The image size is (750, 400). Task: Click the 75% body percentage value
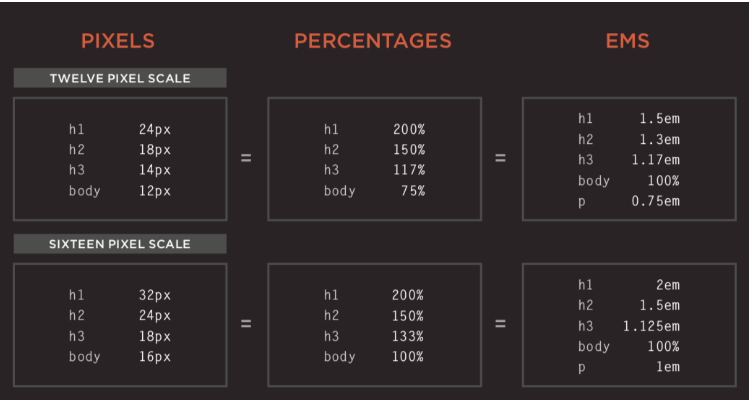pyautogui.click(x=413, y=191)
